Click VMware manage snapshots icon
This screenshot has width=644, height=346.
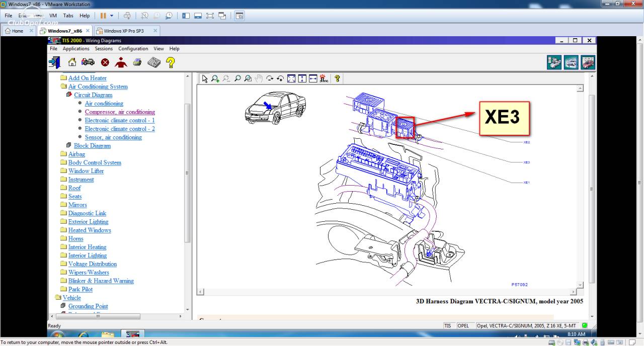(169, 16)
